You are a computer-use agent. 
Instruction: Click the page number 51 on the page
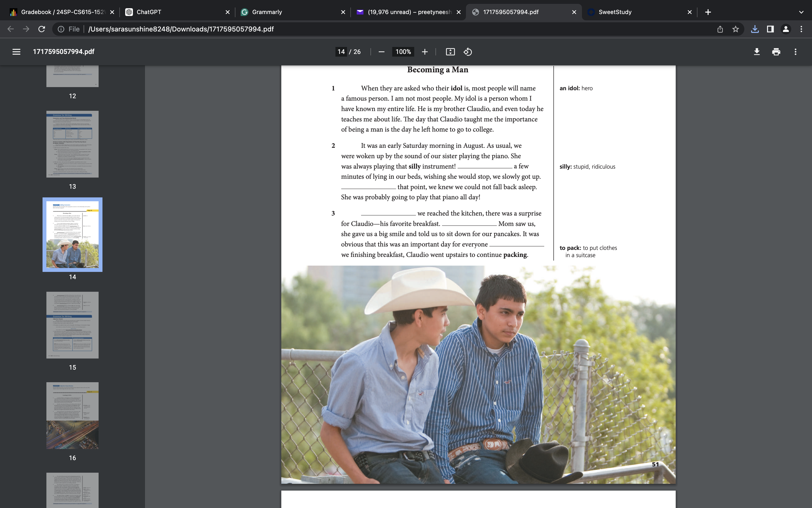click(655, 464)
